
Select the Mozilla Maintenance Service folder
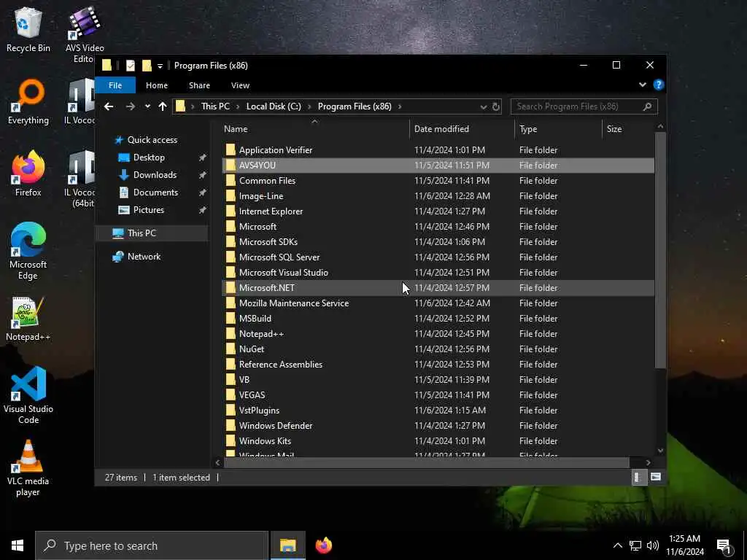(438, 303)
